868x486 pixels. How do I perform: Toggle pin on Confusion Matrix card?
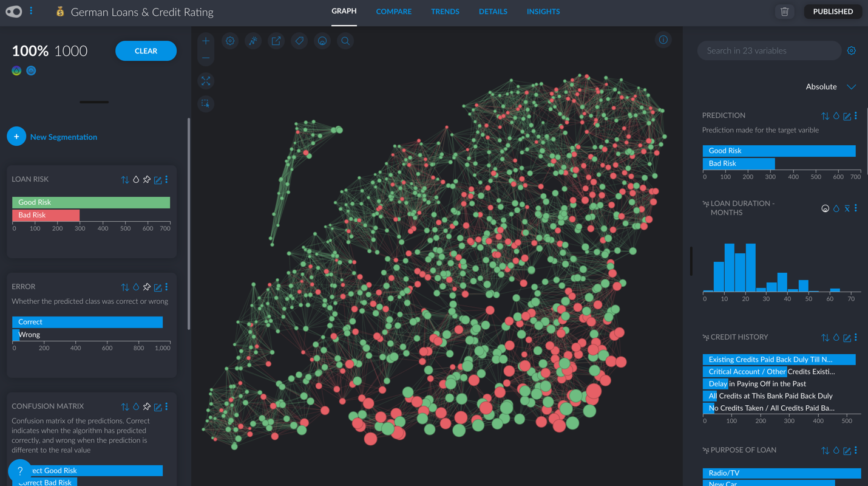(x=147, y=407)
